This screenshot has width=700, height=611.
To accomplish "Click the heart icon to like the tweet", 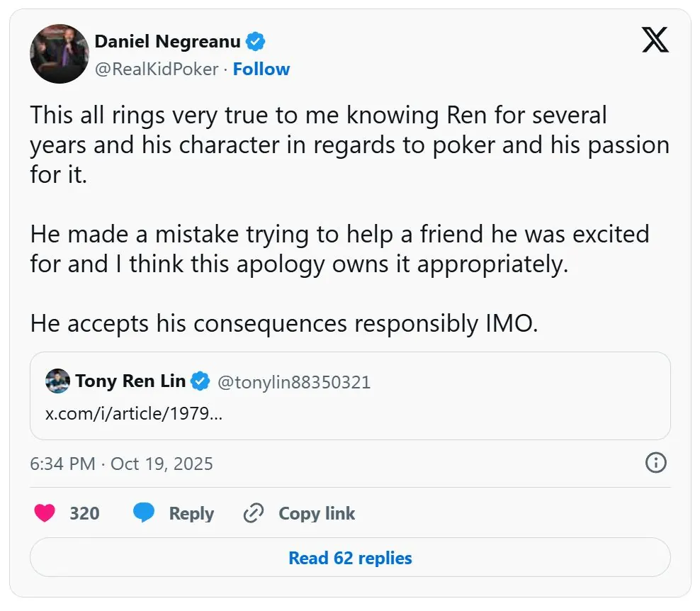I will point(45,513).
